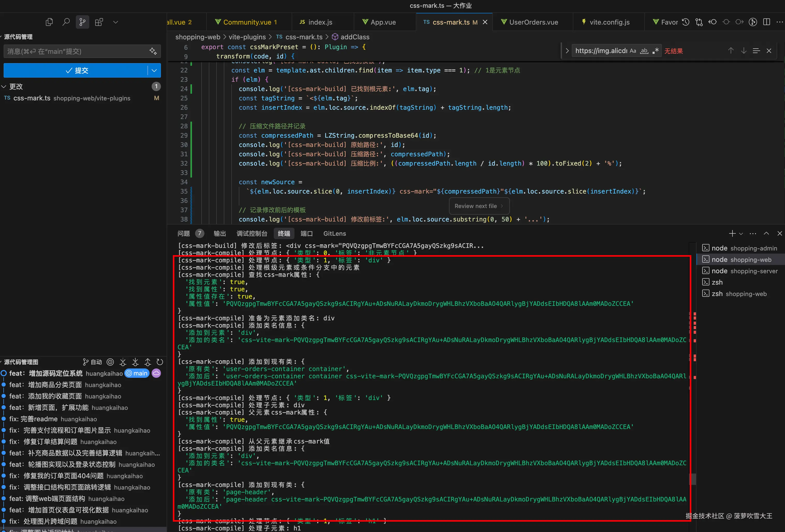Click the Review next file button
Screen dimensions: 785x532
pos(479,206)
